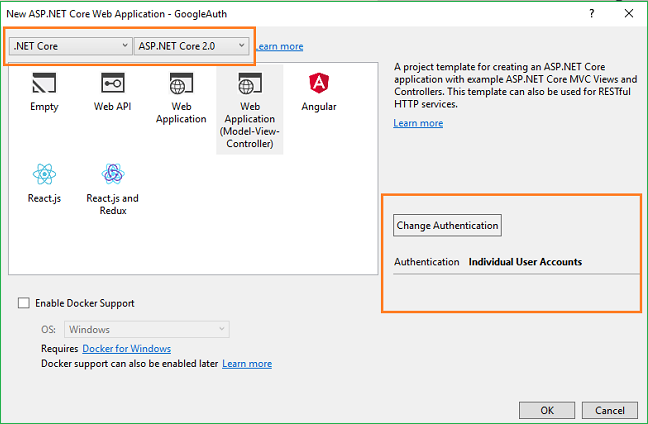
Task: Close the New ASP.NET Core dialog
Action: 627,13
